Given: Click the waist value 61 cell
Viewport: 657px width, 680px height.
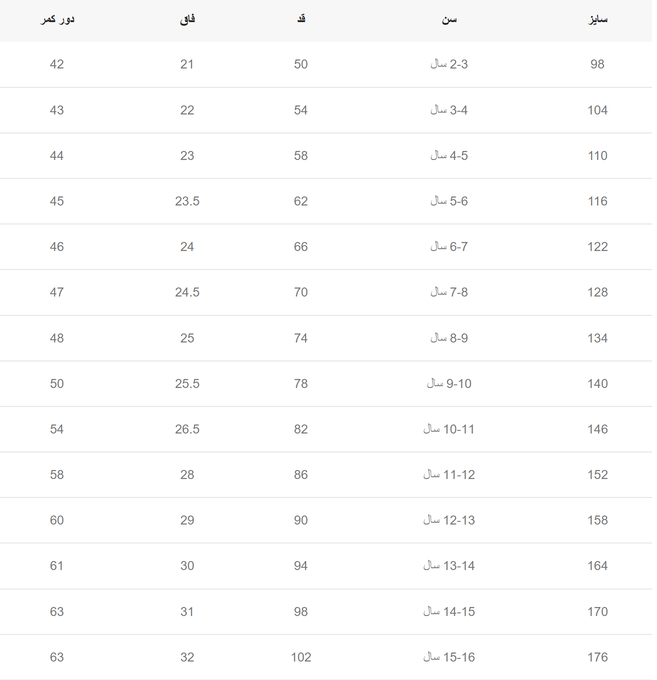Looking at the screenshot, I should tap(57, 566).
